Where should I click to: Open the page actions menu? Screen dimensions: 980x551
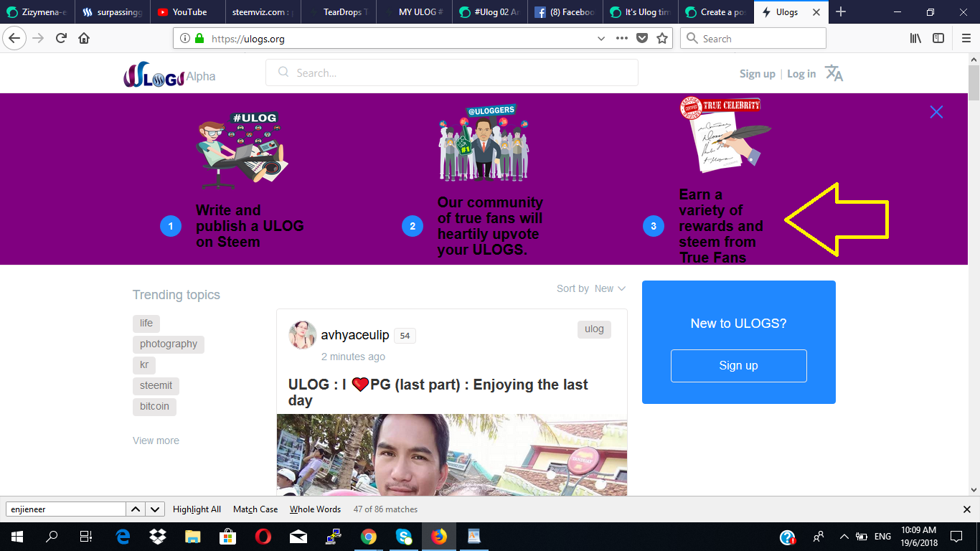[622, 39]
